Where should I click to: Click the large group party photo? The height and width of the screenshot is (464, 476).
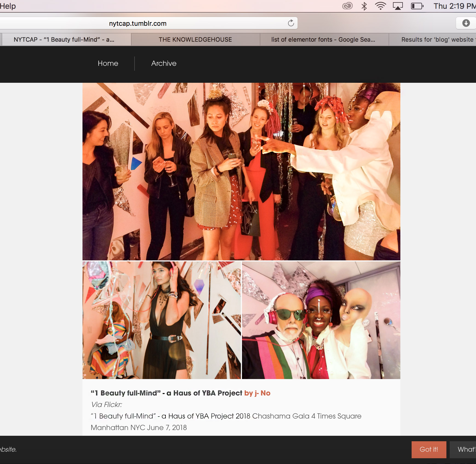(241, 171)
